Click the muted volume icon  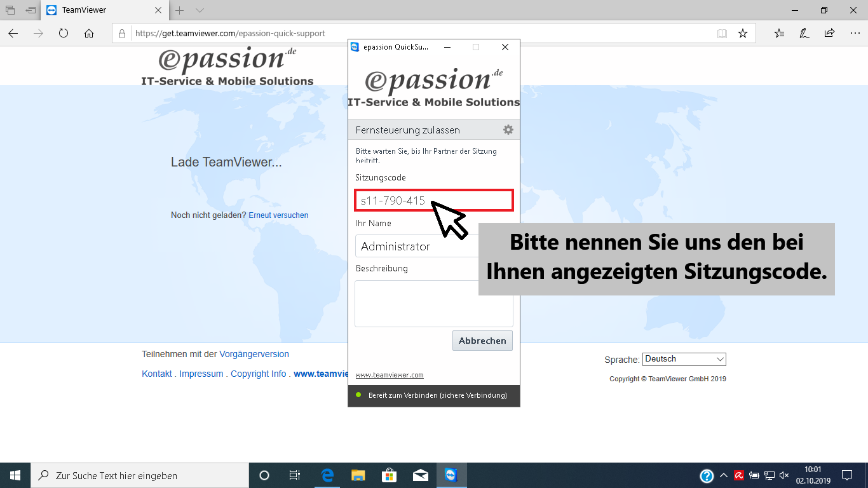tap(784, 475)
